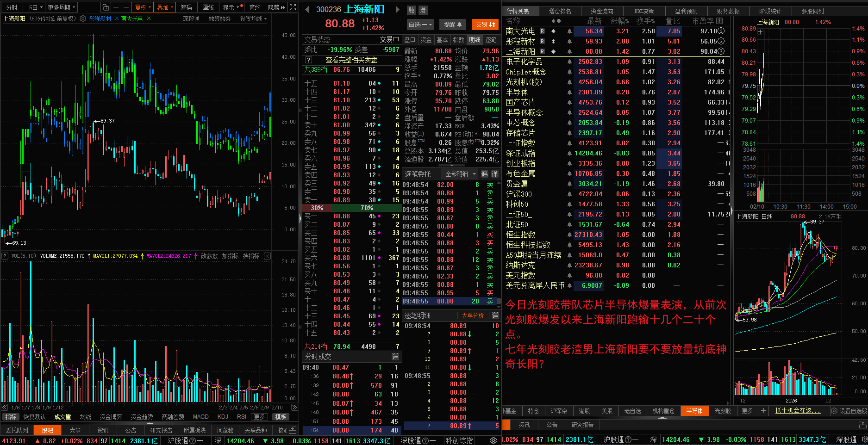Image resolution: width=868 pixels, height=445 pixels.
Task: Open the 更多周期 dropdown
Action: coord(61,7)
